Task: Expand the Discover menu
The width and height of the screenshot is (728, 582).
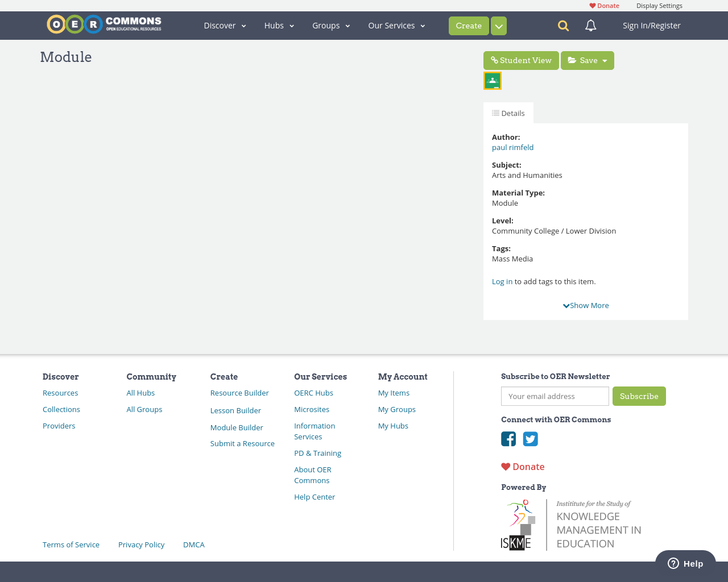Action: click(x=225, y=26)
